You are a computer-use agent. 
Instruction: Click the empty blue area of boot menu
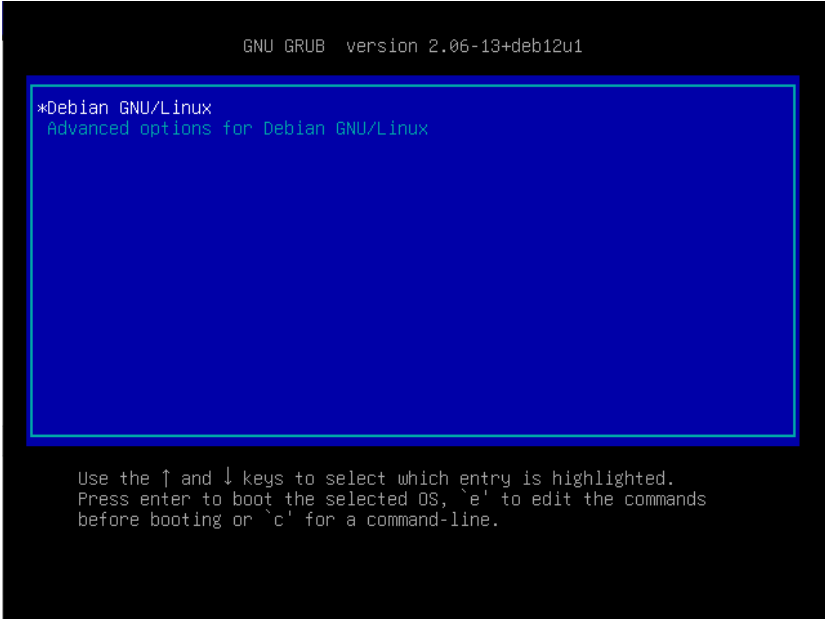tap(413, 284)
